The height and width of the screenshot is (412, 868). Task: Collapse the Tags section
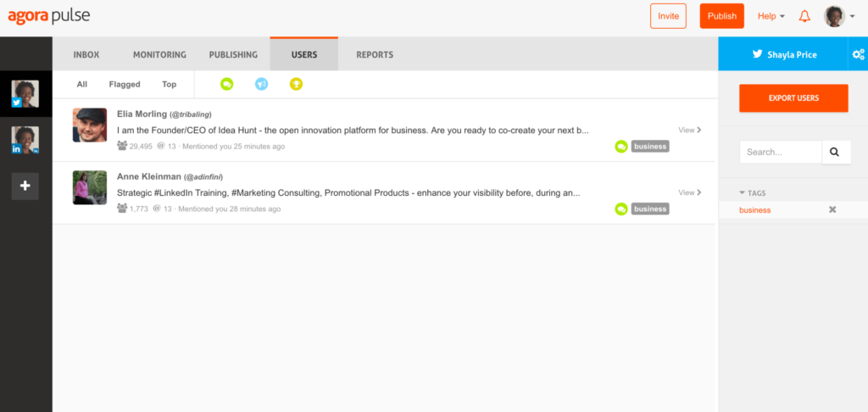point(753,193)
